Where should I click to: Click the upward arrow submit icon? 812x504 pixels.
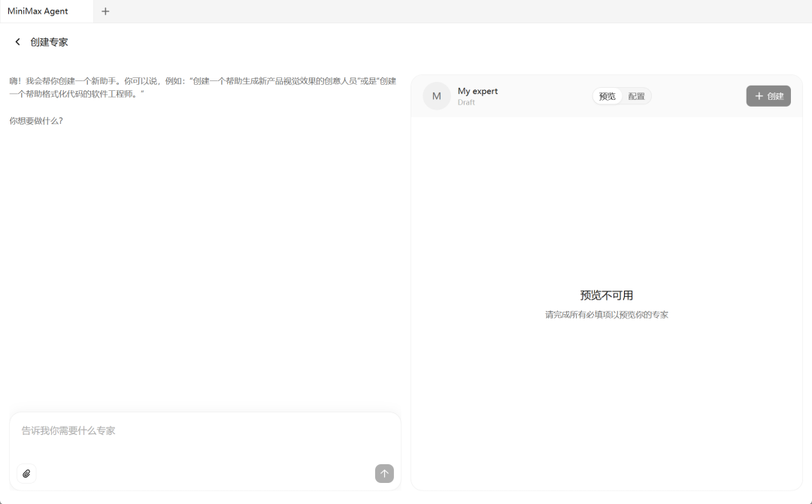[x=383, y=473]
